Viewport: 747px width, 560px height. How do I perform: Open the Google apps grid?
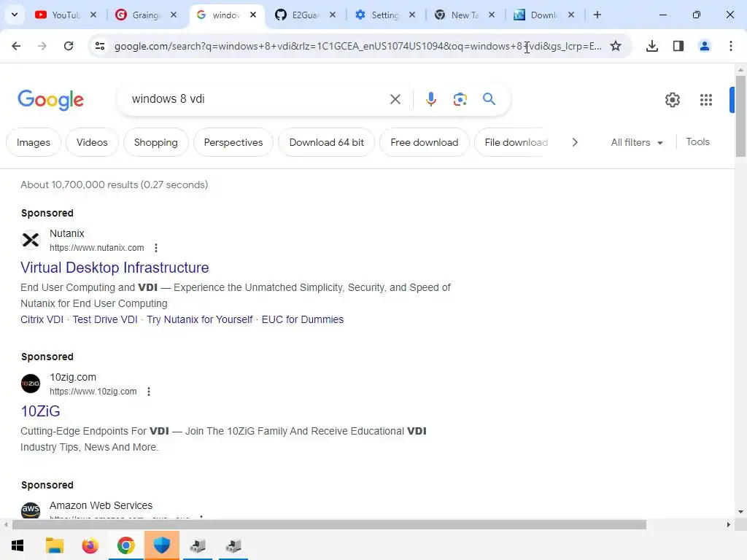click(x=706, y=99)
